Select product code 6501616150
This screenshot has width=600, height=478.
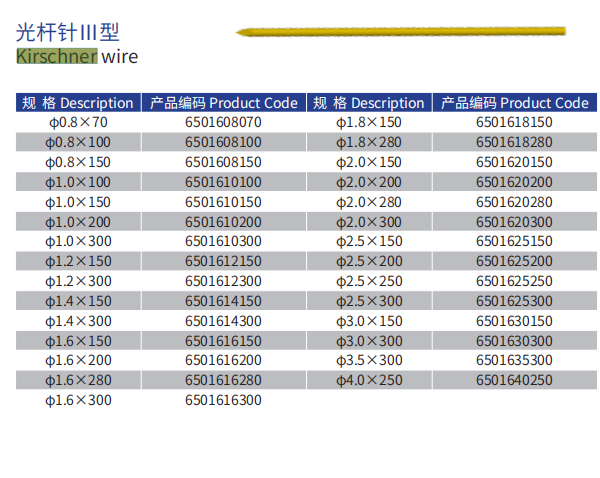coord(223,341)
